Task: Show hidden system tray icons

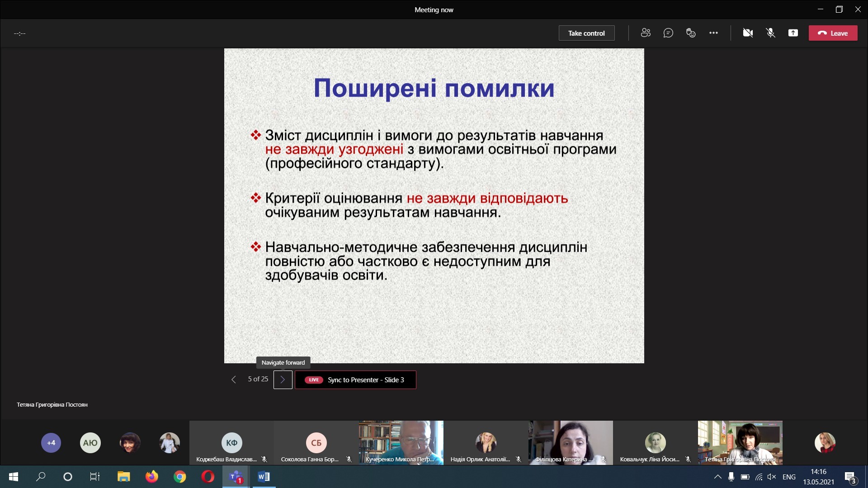Action: (x=717, y=477)
